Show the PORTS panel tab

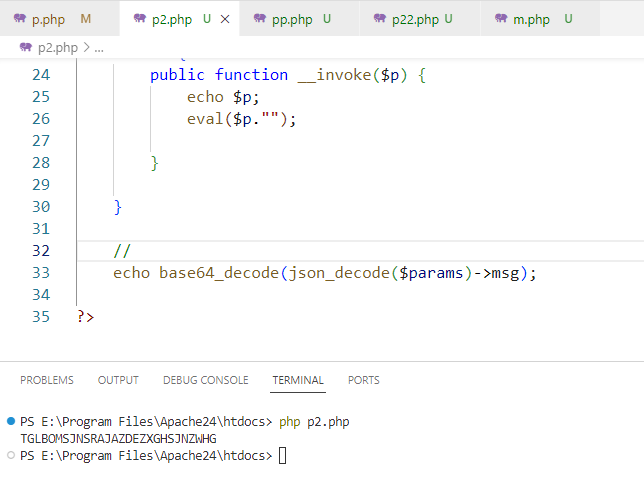pyautogui.click(x=364, y=380)
